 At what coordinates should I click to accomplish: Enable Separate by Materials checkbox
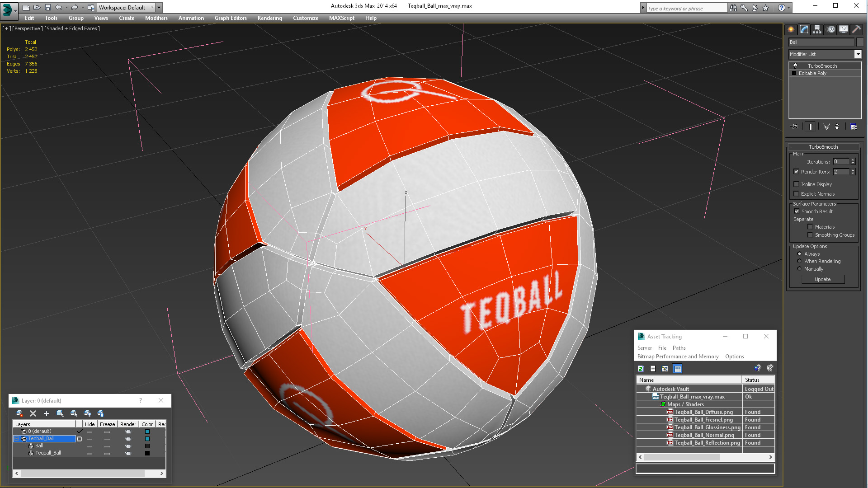point(810,227)
